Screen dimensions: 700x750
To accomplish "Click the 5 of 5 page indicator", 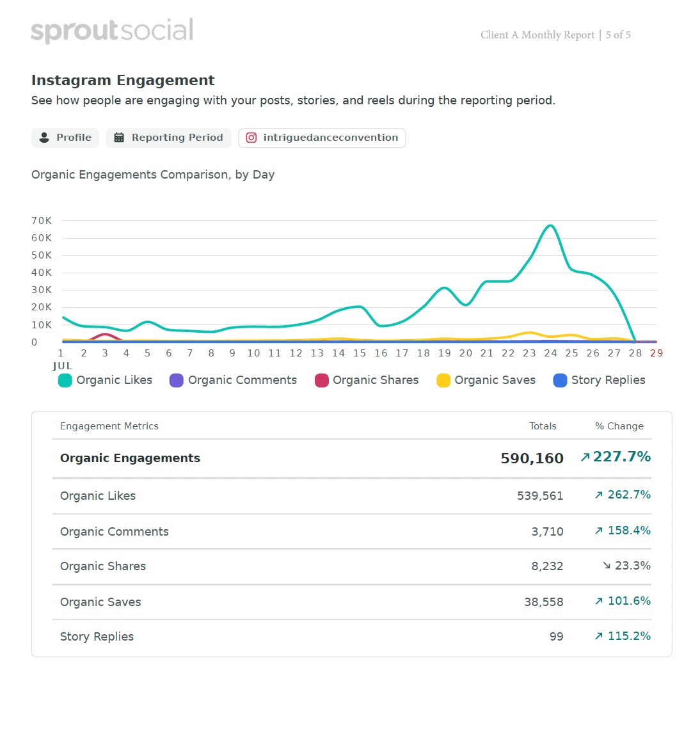I will [x=618, y=35].
